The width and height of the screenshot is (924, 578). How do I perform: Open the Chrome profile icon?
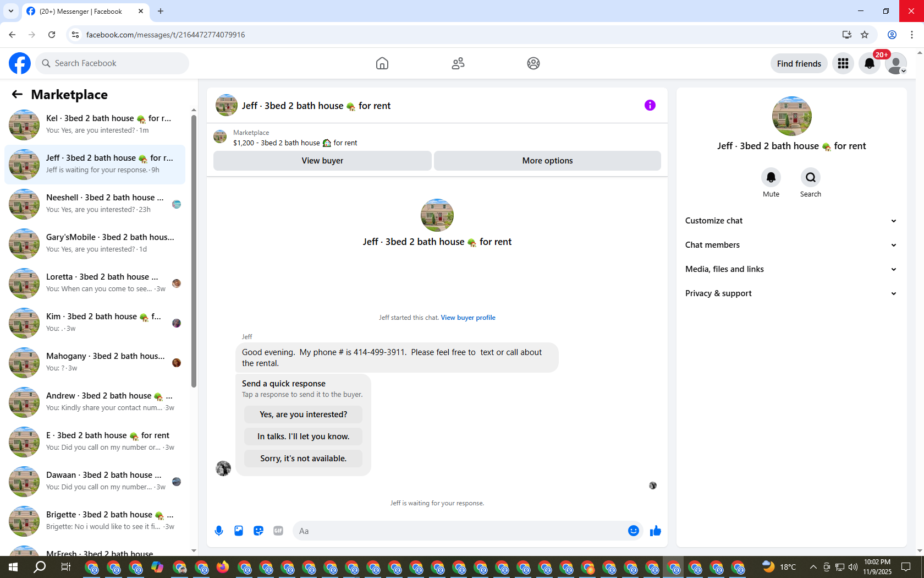pyautogui.click(x=892, y=35)
